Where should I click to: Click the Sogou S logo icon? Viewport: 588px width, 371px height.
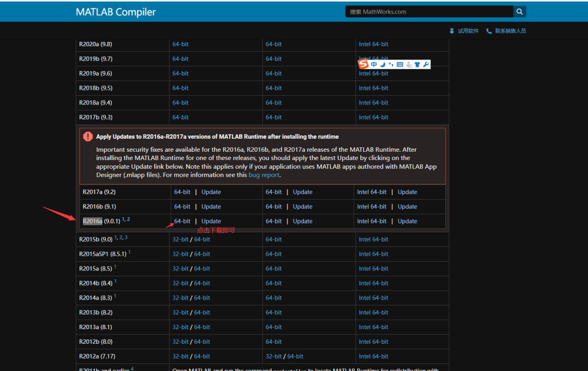coord(363,64)
